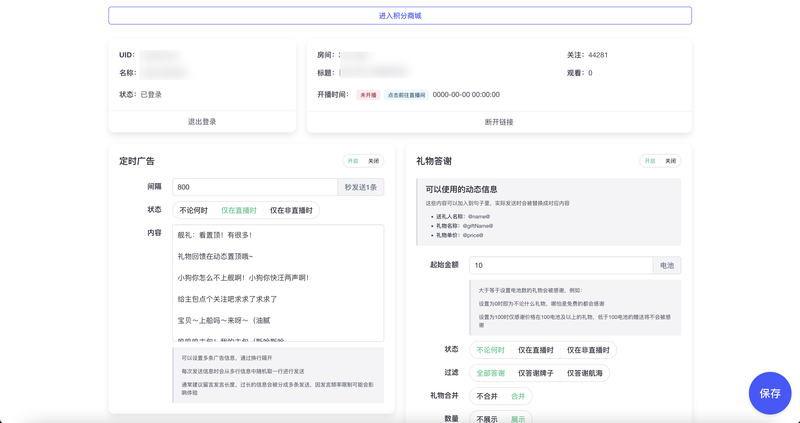Click the 起始金额 input showing 10
Screen dimensions: 800x423
click(561, 265)
